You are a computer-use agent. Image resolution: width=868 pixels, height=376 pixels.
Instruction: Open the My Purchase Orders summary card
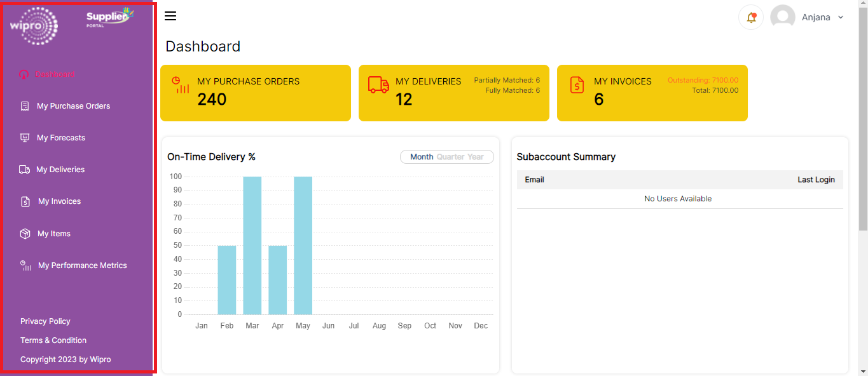[255, 93]
